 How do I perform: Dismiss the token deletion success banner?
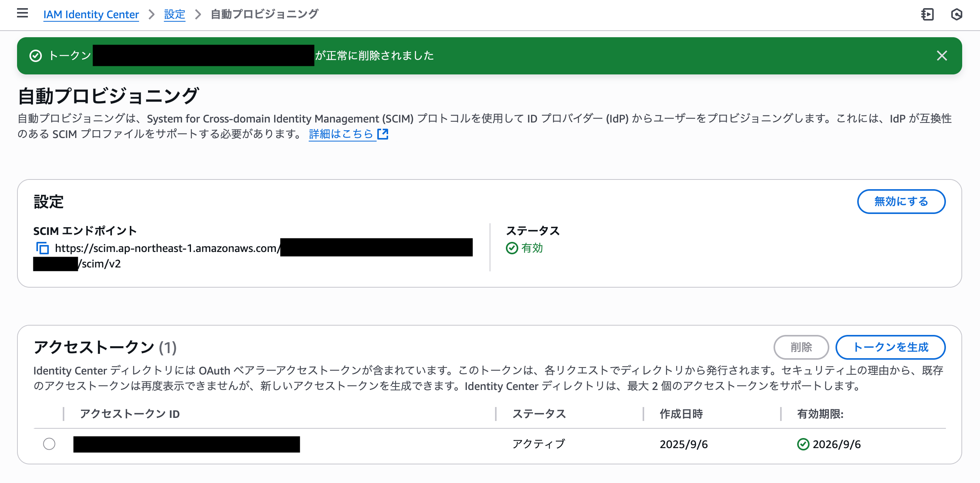(942, 56)
